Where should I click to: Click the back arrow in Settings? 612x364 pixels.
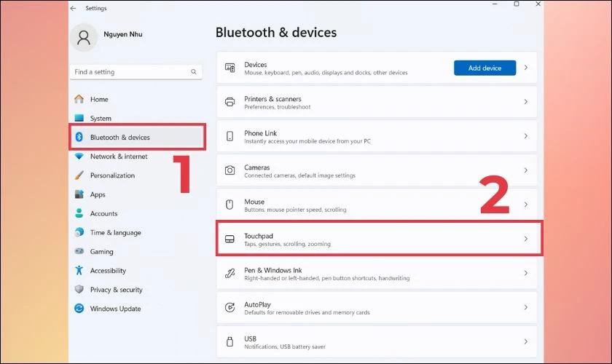tap(73, 8)
